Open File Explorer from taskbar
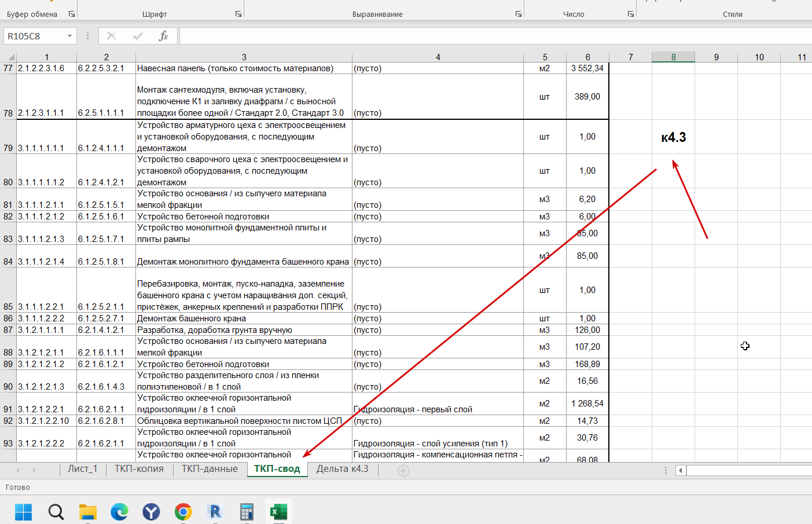Image resolution: width=812 pixels, height=524 pixels. [87, 512]
